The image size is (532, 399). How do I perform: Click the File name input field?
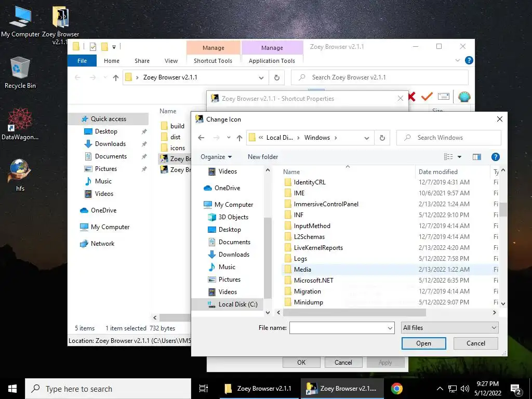(x=338, y=328)
